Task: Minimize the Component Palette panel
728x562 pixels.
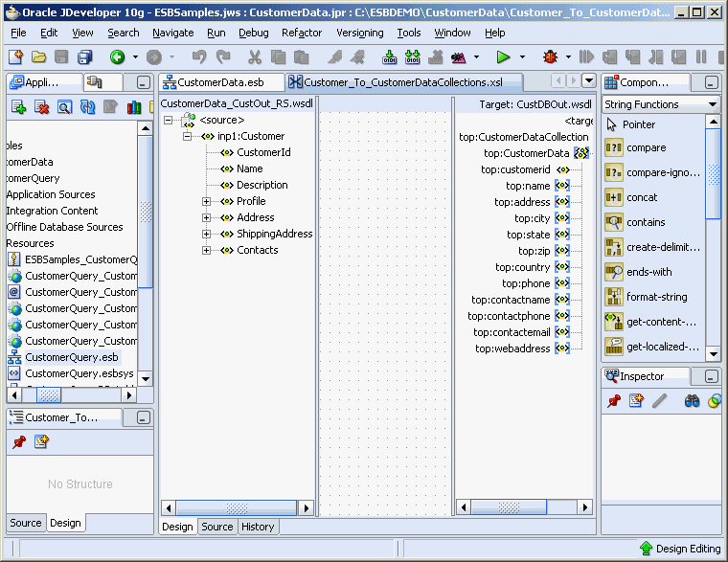Action: (711, 82)
